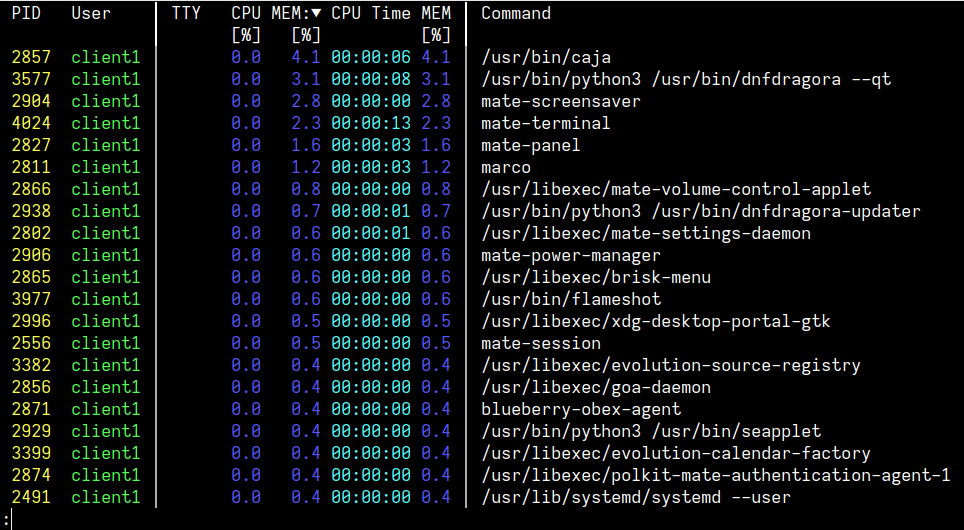Image resolution: width=964 pixels, height=530 pixels.
Task: Select the mate-volume-control-applet process
Action: point(676,189)
